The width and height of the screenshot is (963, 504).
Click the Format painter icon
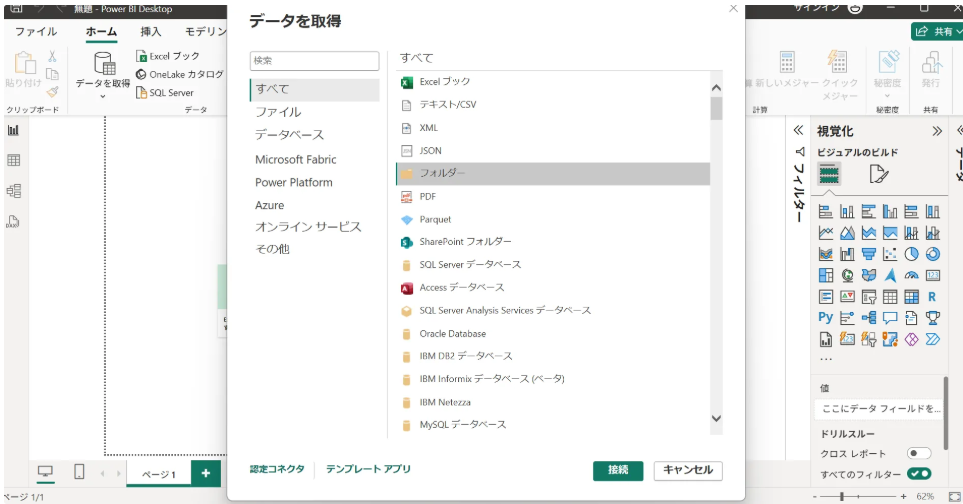click(x=52, y=92)
